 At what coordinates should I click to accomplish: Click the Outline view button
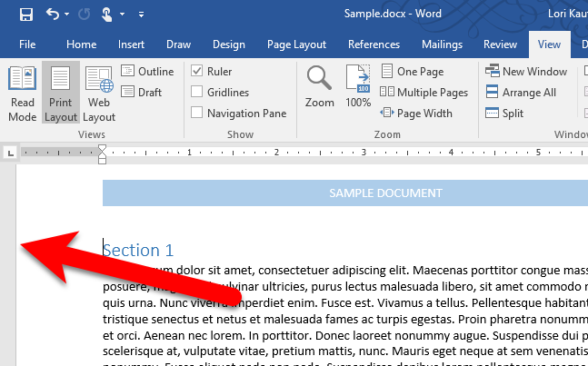(x=147, y=72)
